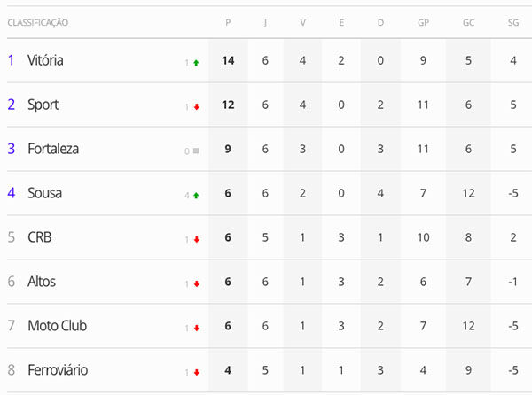Select the Moto Club team name
The image size is (532, 395).
coord(58,326)
